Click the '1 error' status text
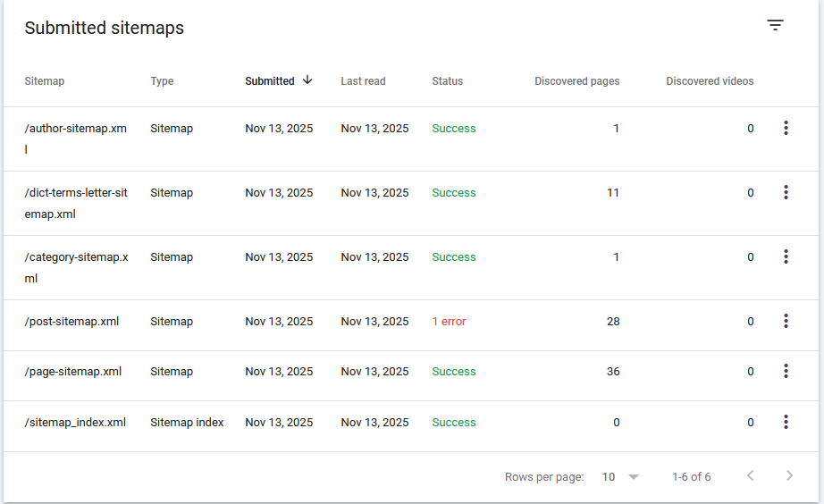 [449, 322]
